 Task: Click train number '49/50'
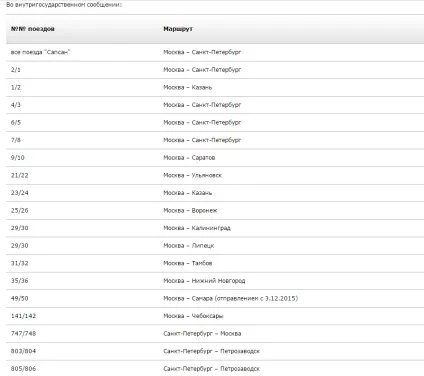[x=20, y=299]
